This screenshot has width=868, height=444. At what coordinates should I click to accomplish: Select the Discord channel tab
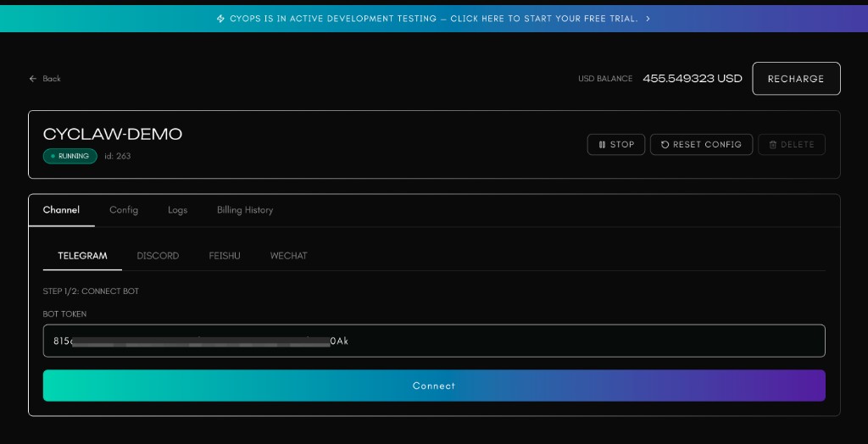(x=158, y=256)
